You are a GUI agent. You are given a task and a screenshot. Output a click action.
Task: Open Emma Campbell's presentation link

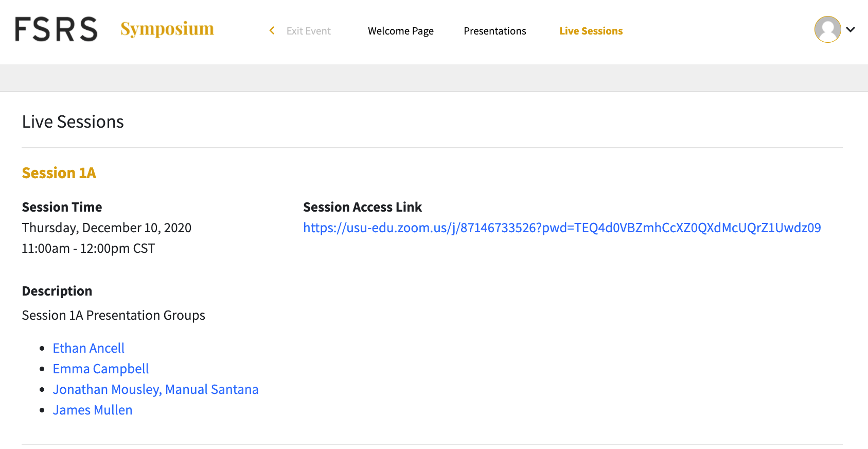pyautogui.click(x=101, y=369)
